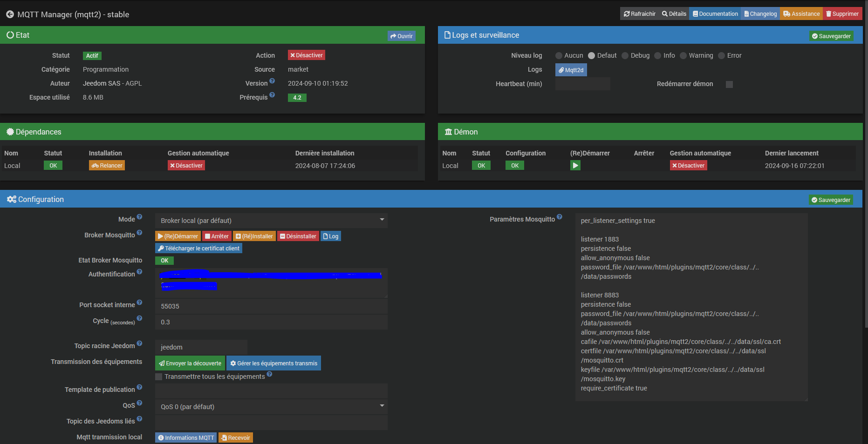Click the orange (Re)Démarrer Mosquitto button

(178, 236)
